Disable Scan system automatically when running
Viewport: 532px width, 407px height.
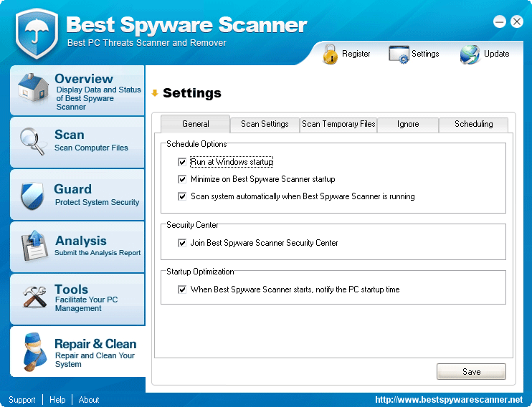[x=182, y=196]
